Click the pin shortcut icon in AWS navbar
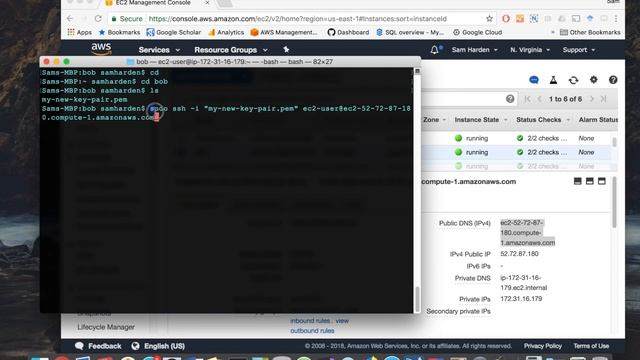The image size is (640, 360). point(286,49)
